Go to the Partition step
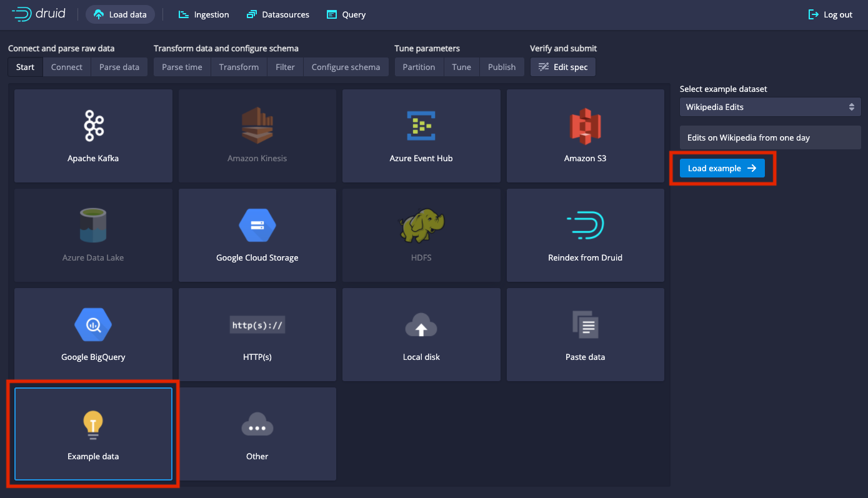 [419, 67]
